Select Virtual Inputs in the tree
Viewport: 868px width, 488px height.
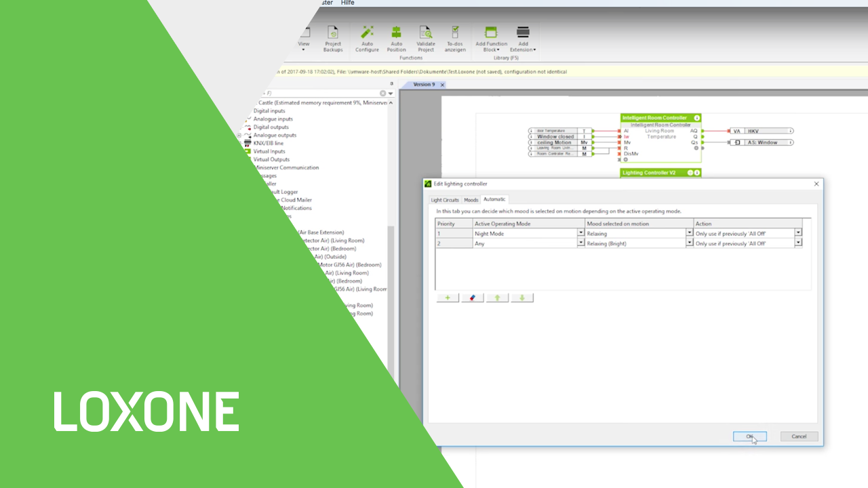point(269,151)
